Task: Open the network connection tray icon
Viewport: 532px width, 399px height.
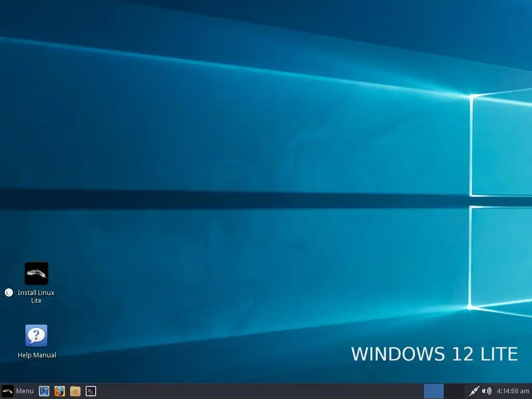Action: point(474,391)
